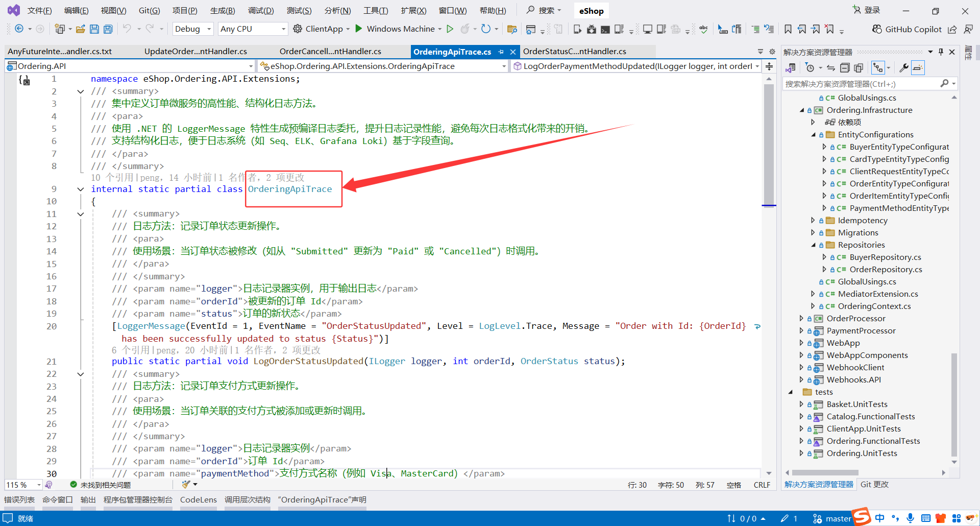Open the Debug configuration dropdown
This screenshot has width=980, height=526.
(x=193, y=29)
